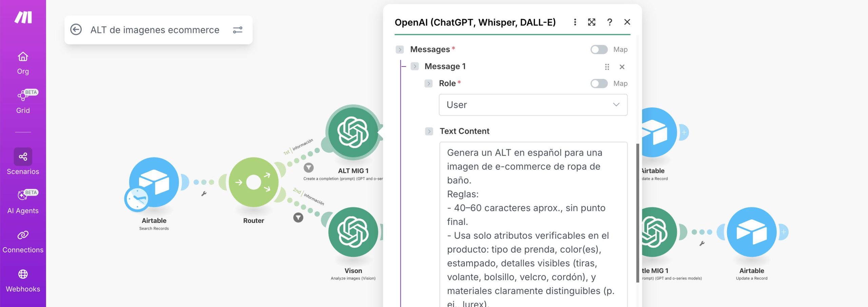
Task: Open the Airtable Update a Record module
Action: tap(751, 232)
